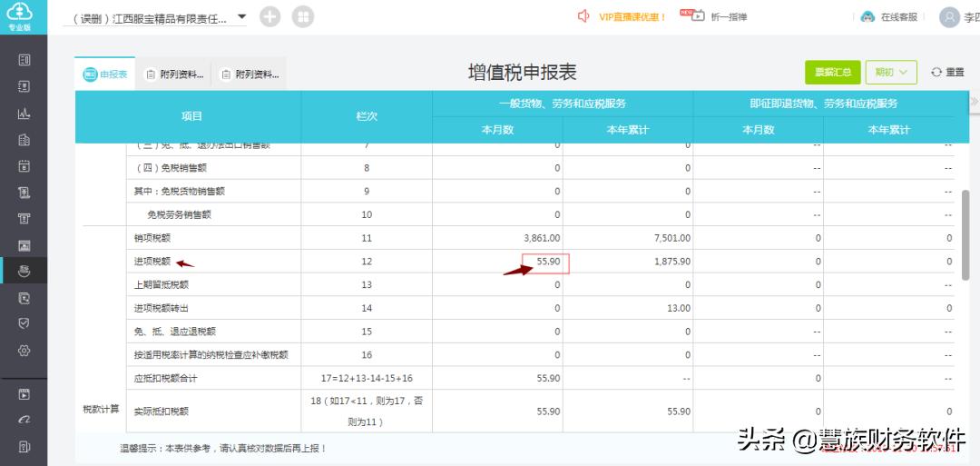Select the 按适用税率计算的纳税检查应补缴税额 row label
The image size is (980, 466).
click(x=211, y=354)
